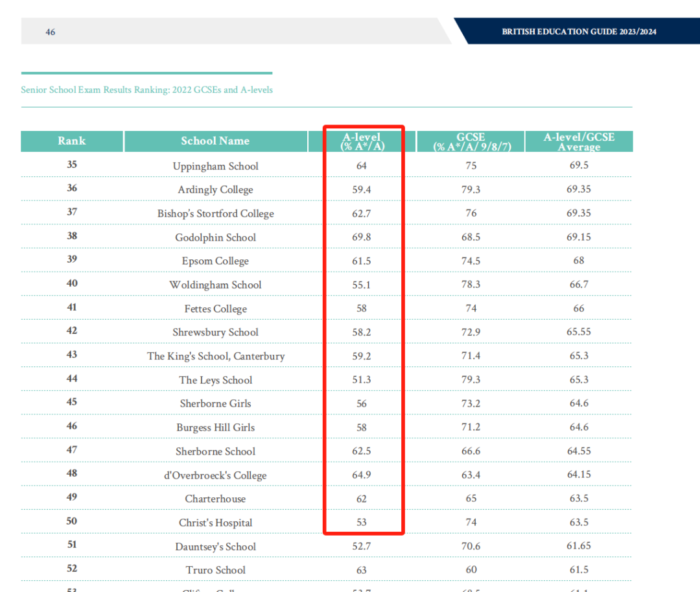The image size is (700, 592).
Task: Click Uppingham School GCSE value 75
Action: pyautogui.click(x=471, y=165)
